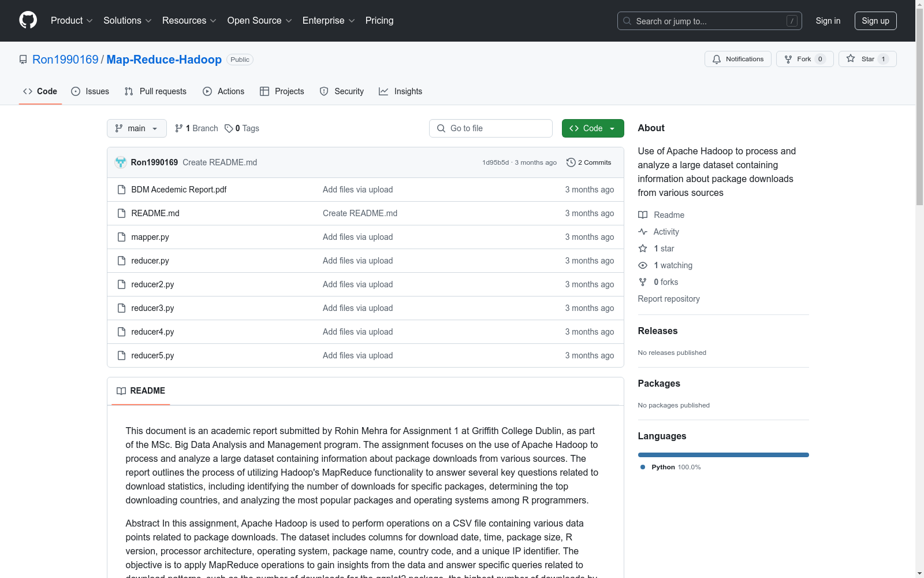Go to the Actions tab
The width and height of the screenshot is (924, 578).
pyautogui.click(x=223, y=91)
